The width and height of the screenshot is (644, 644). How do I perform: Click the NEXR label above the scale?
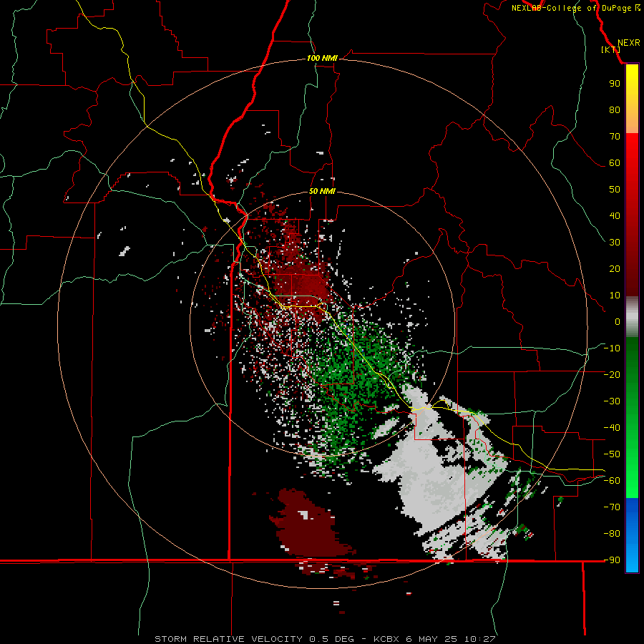coord(628,43)
